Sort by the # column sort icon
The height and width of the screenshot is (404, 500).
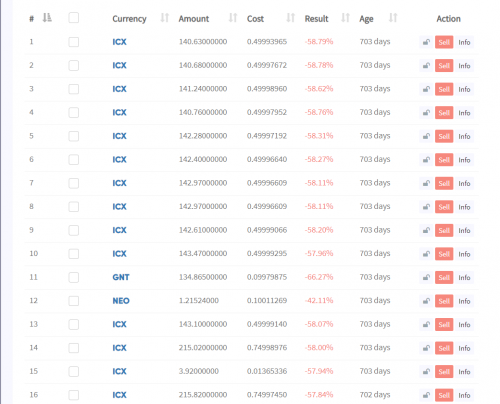(x=47, y=18)
